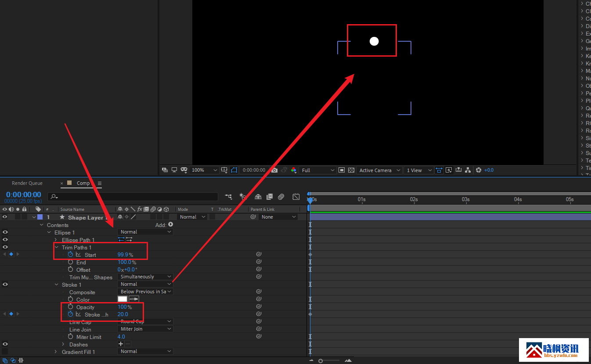
Task: Enable Frame Blending for the composition
Action: (270, 197)
